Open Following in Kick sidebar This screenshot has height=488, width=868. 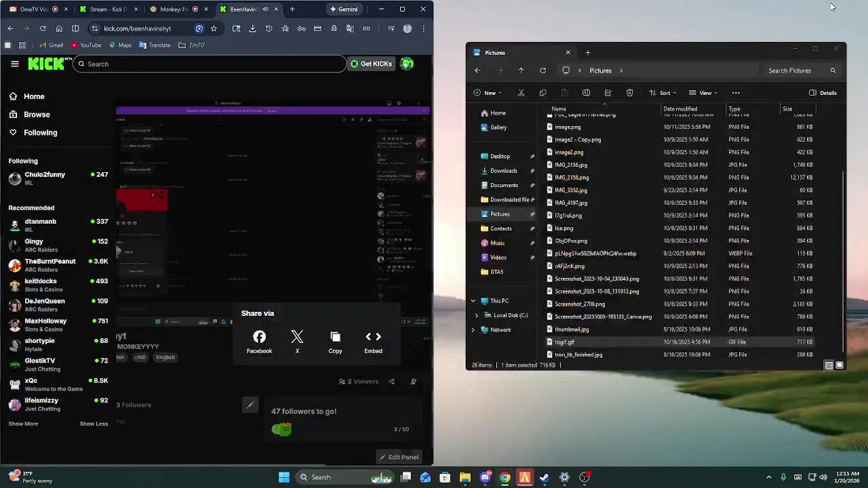tap(33, 133)
